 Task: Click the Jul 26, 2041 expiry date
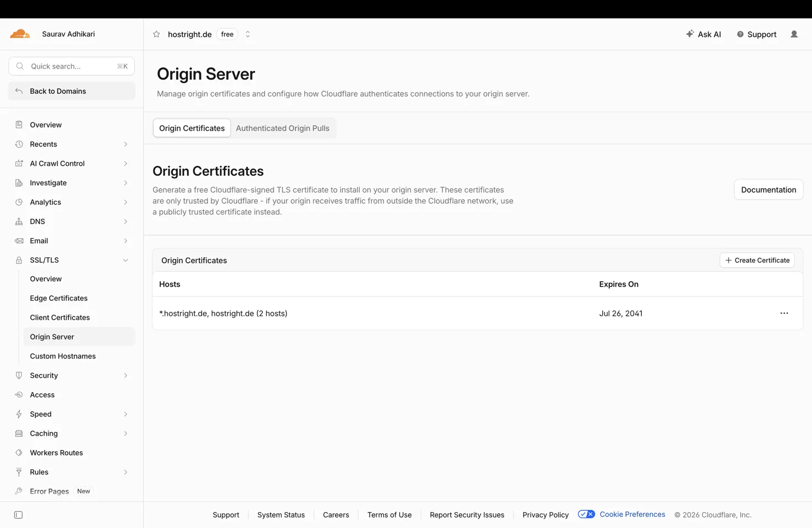click(621, 313)
